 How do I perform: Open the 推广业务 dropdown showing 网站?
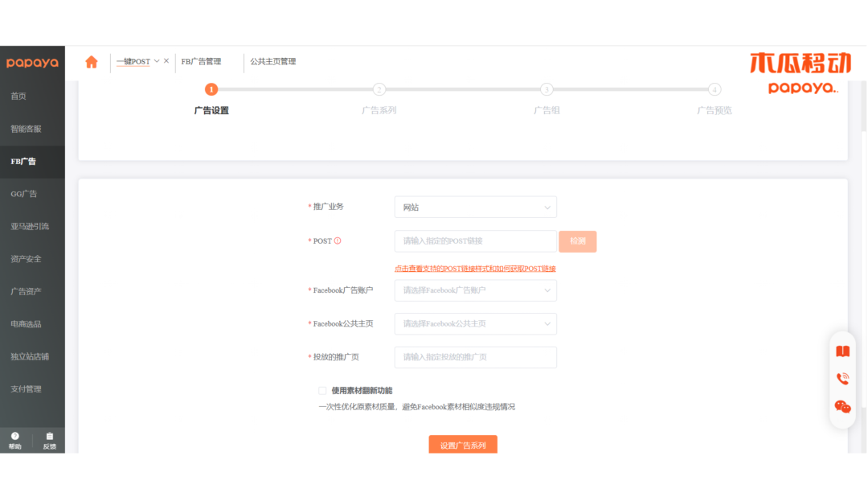click(475, 207)
